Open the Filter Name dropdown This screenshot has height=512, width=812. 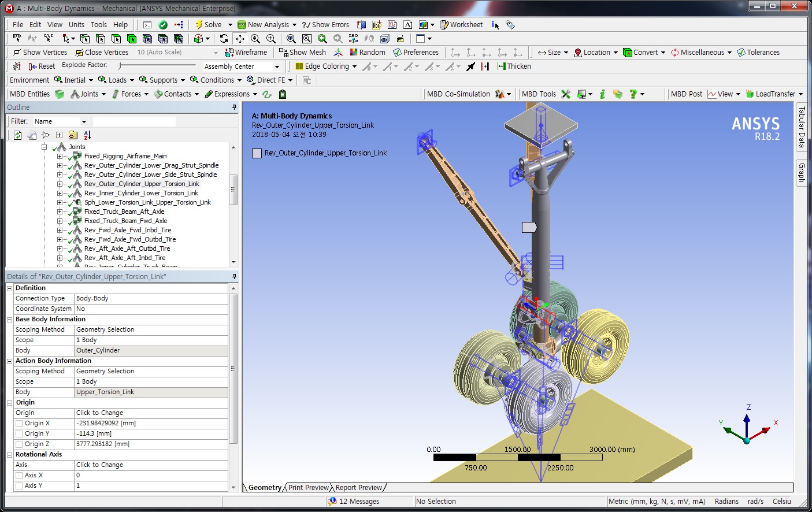point(84,122)
